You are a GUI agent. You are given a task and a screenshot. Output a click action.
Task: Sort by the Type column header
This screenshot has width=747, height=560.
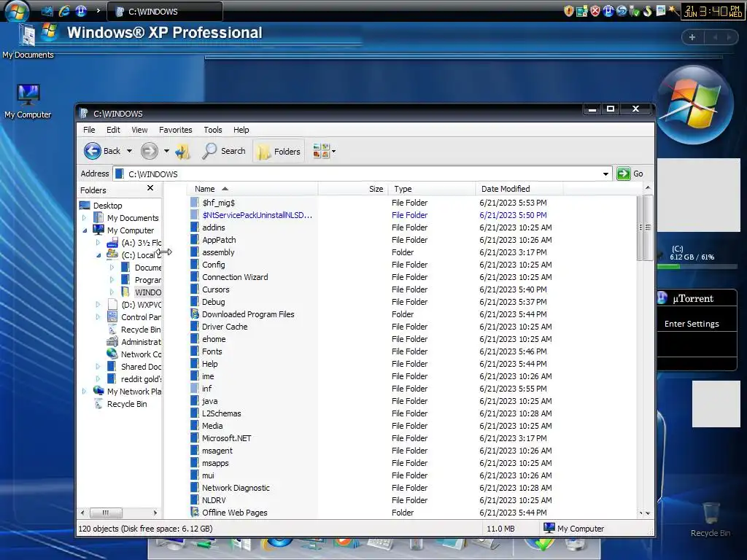pos(432,189)
